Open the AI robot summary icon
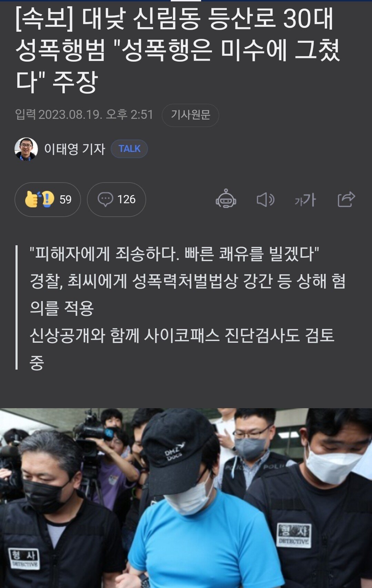Screen dimensions: 372x588 click(226, 199)
